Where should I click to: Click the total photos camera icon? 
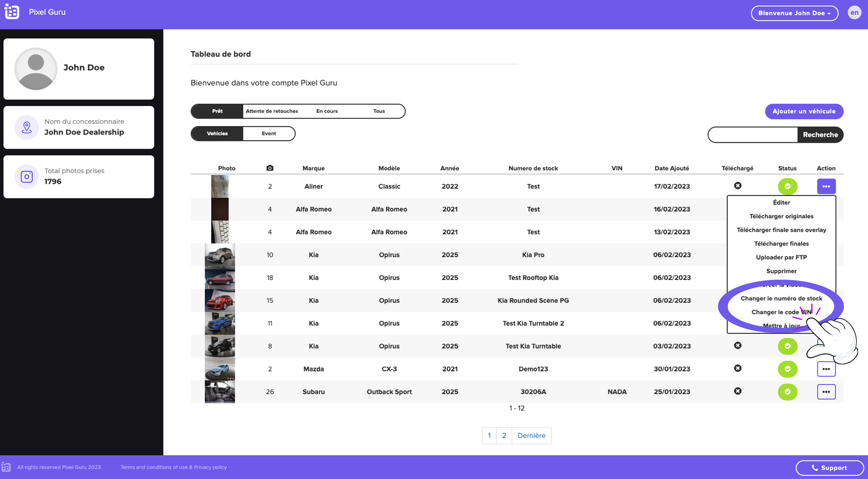click(x=27, y=177)
